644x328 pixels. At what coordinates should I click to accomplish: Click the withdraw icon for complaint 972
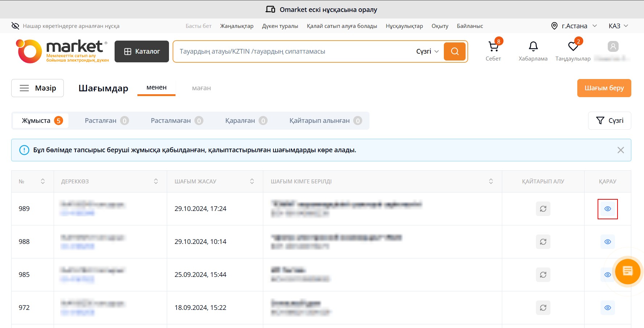(x=543, y=308)
